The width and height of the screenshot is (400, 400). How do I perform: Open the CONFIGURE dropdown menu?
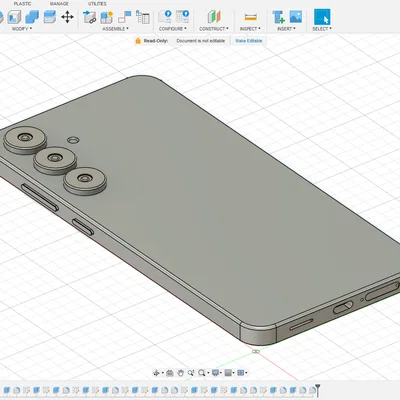173,29
